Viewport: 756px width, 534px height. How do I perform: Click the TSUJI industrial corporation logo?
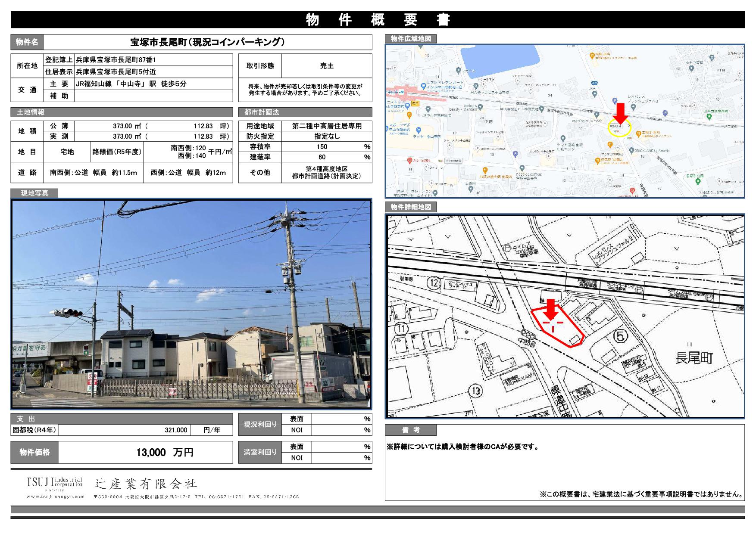pyautogui.click(x=54, y=484)
